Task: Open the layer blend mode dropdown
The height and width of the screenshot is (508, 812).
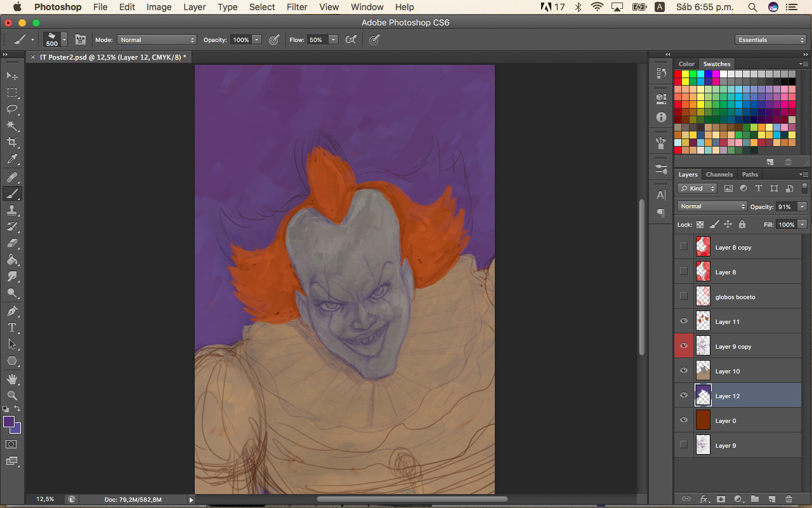Action: pyautogui.click(x=712, y=206)
